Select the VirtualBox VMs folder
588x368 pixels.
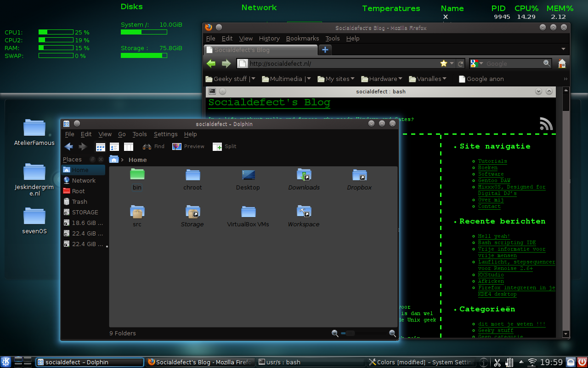[x=248, y=216]
